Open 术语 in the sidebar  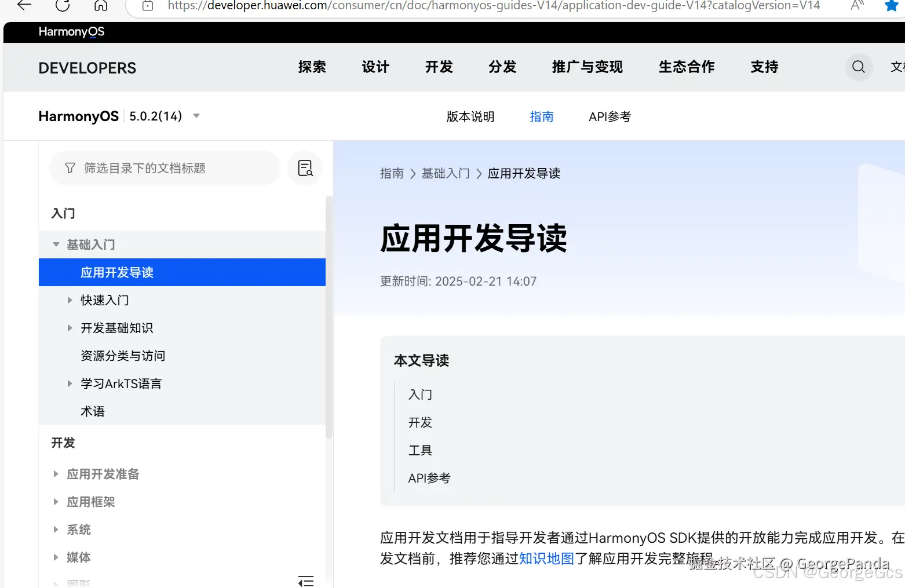tap(93, 411)
